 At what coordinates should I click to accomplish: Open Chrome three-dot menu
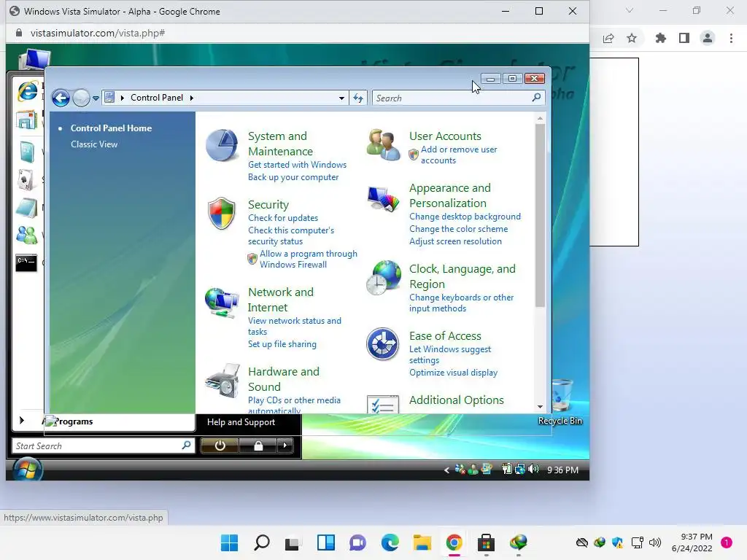click(x=731, y=38)
